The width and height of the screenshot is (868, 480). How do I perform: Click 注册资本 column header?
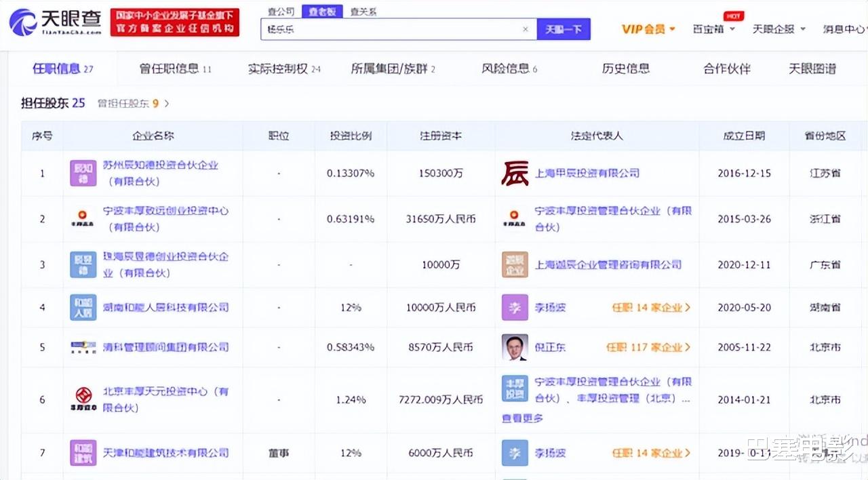(441, 136)
